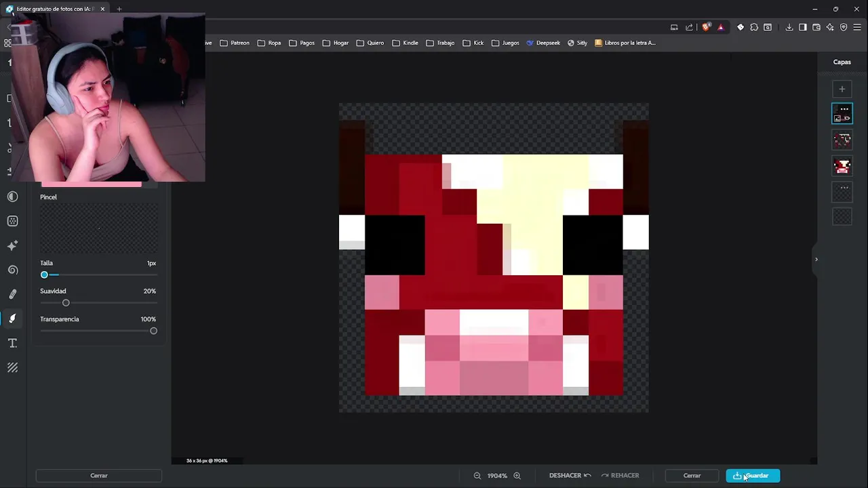Image resolution: width=868 pixels, height=488 pixels.
Task: Adjust the Transparencia slider
Action: pos(99,331)
